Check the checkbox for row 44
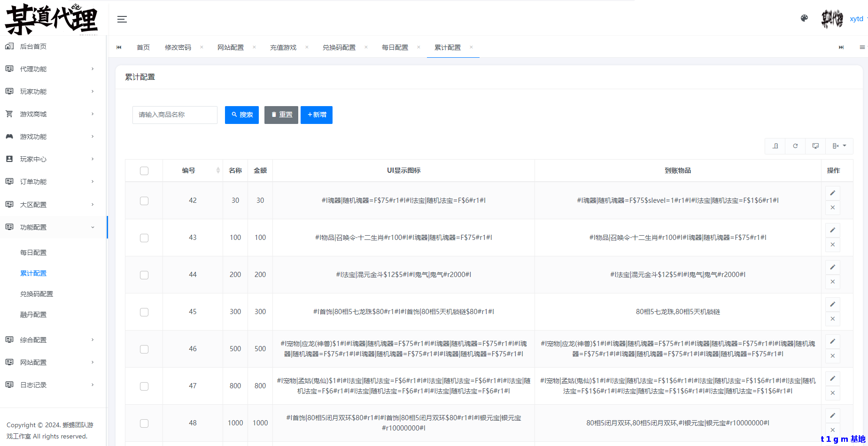 144,275
